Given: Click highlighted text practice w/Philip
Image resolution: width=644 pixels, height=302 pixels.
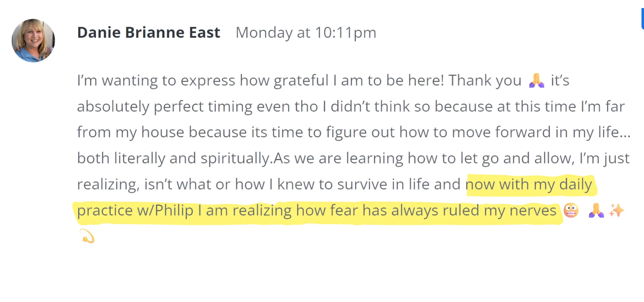Looking at the screenshot, I should (135, 211).
